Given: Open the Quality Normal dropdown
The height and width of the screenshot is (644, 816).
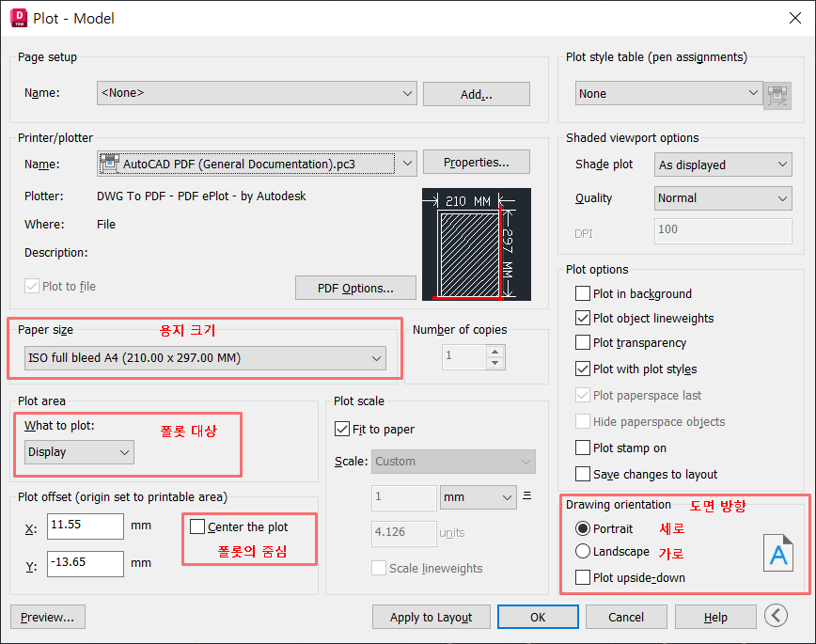Looking at the screenshot, I should click(723, 198).
